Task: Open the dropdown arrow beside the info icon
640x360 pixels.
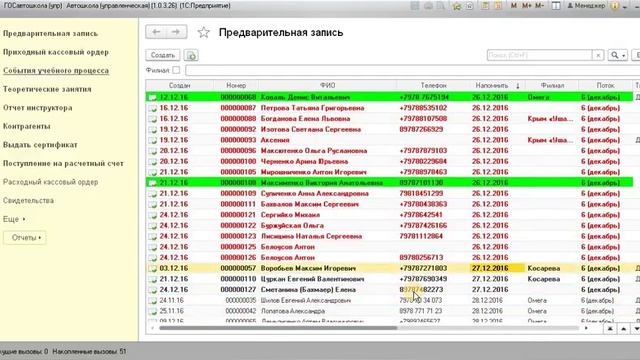Action: (x=624, y=7)
